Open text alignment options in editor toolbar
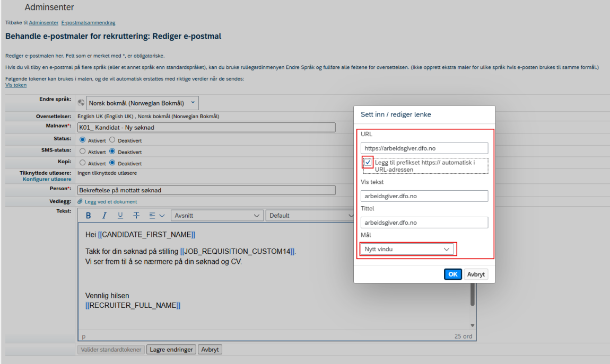Screen dimensions: 610x364 [157, 216]
